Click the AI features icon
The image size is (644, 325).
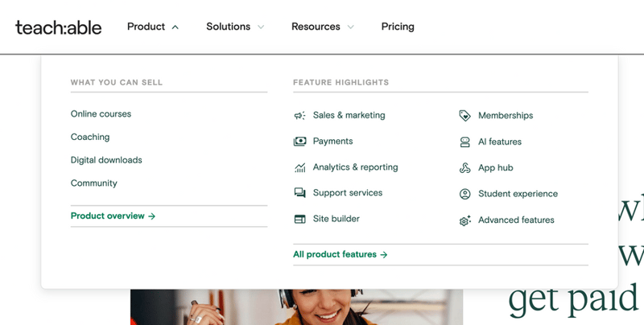[464, 142]
